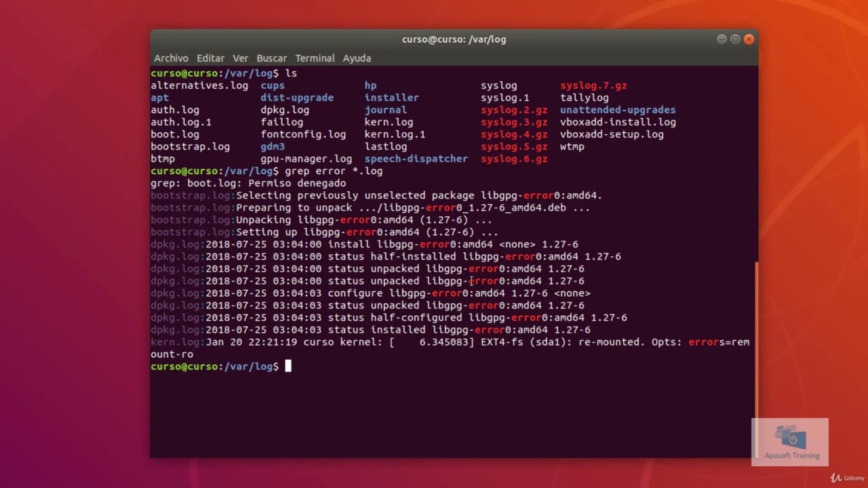Viewport: 868px width, 488px height.
Task: Click auth.log.1 in the listing
Action: tap(181, 122)
